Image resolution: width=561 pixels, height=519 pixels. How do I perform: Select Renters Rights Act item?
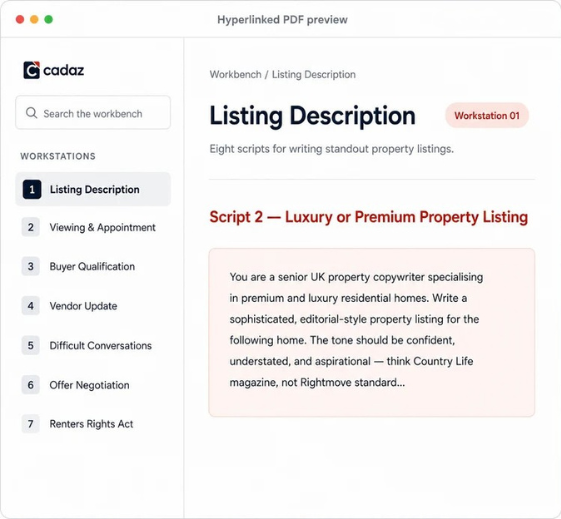point(93,424)
